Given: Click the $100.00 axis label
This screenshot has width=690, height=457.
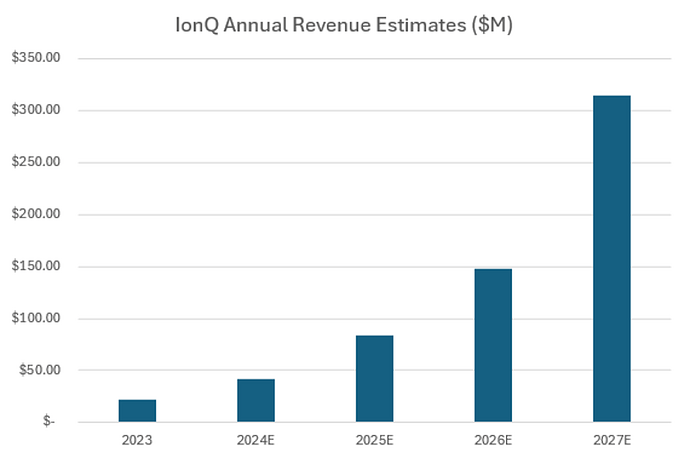Looking at the screenshot, I should click(36, 318).
